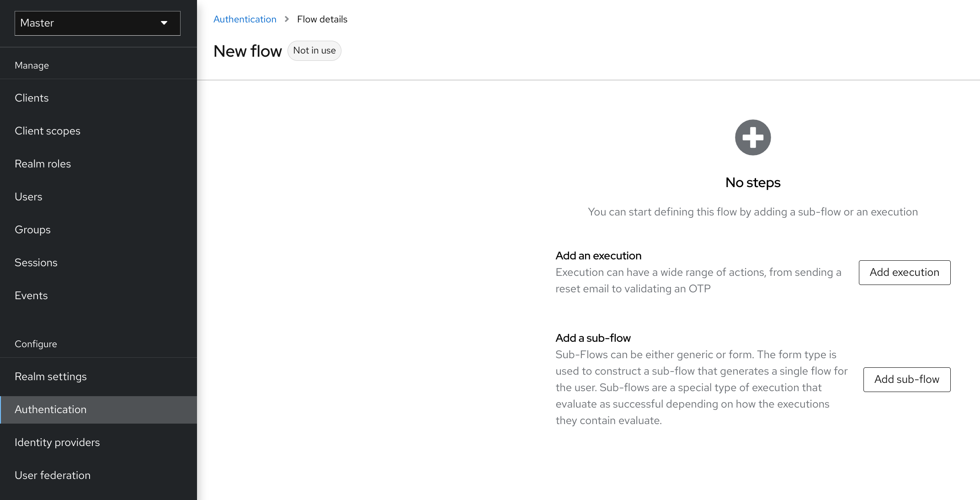Select the Authentication sidebar item

coord(50,409)
